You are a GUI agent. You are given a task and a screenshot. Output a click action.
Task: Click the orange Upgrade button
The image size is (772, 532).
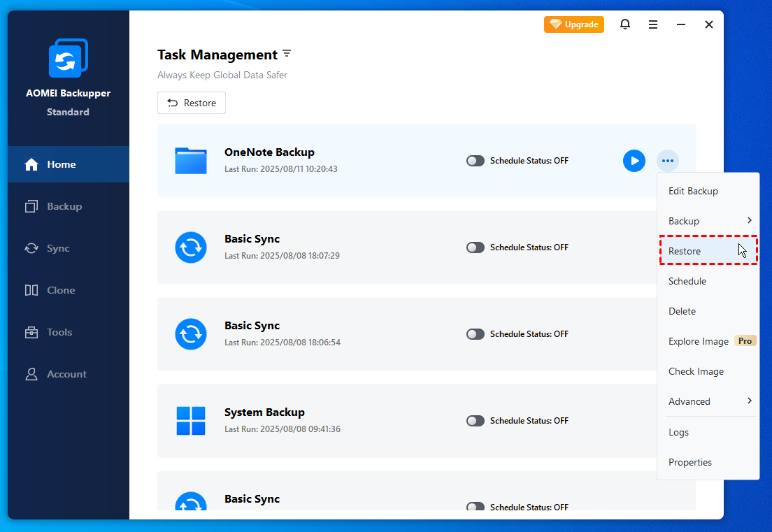tap(574, 24)
